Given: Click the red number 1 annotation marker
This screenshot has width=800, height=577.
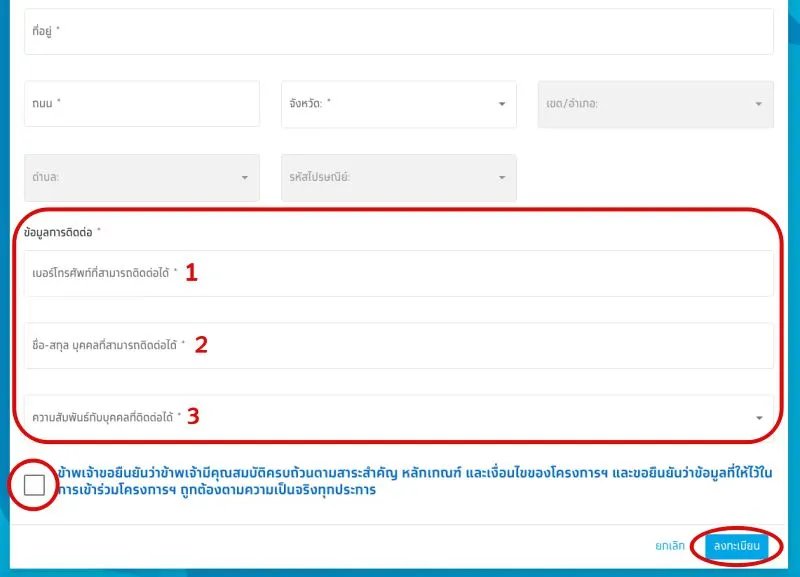Looking at the screenshot, I should (x=191, y=273).
